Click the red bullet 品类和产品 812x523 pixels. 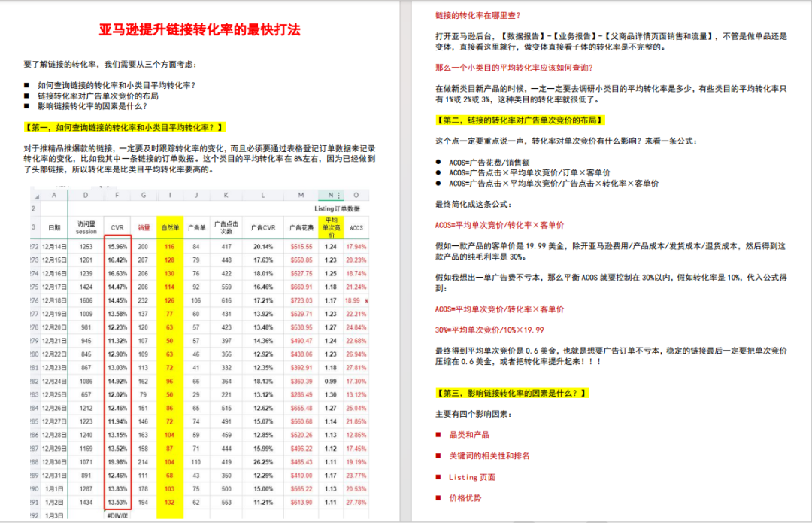[469, 435]
